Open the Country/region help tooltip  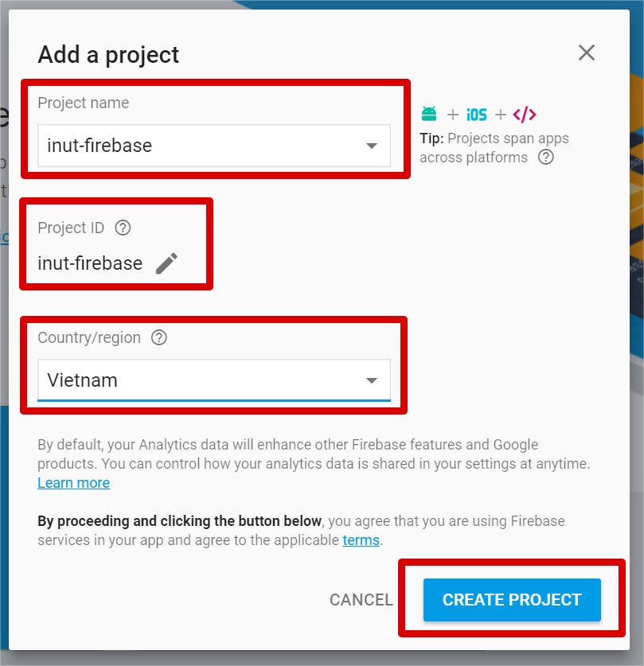pyautogui.click(x=159, y=337)
